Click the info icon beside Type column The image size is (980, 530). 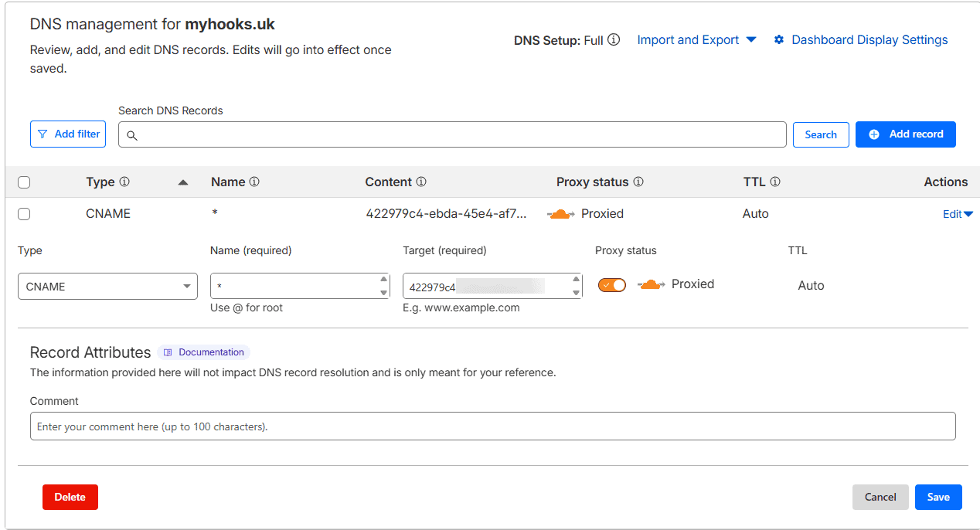point(126,182)
